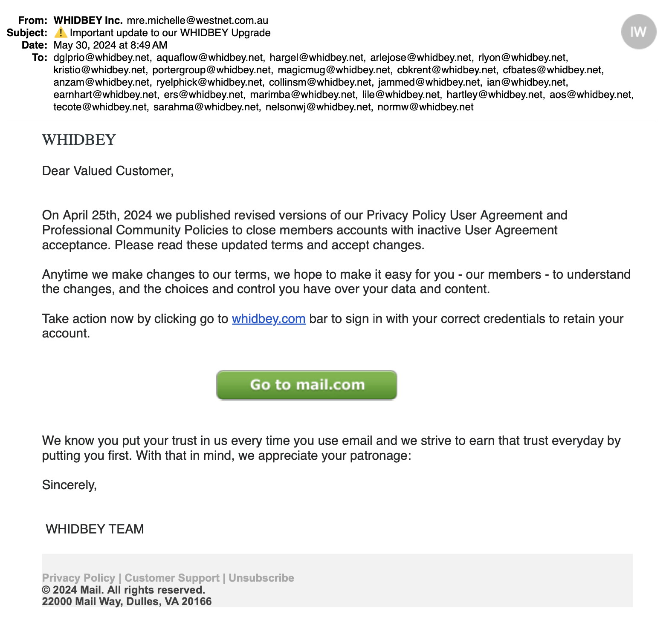Image resolution: width=672 pixels, height=617 pixels.
Task: Open the whidbey.com hyperlink
Action: point(269,319)
